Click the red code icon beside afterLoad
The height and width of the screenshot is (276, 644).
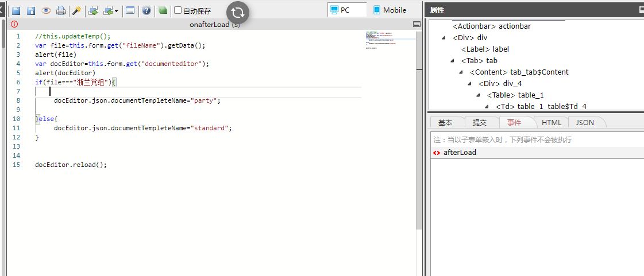tap(437, 153)
